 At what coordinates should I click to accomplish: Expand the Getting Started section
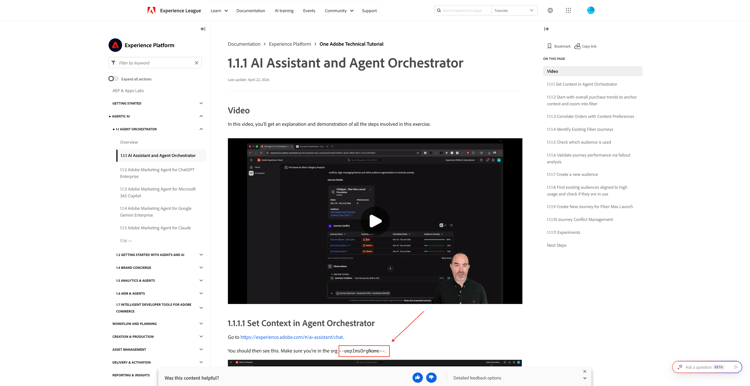(201, 103)
